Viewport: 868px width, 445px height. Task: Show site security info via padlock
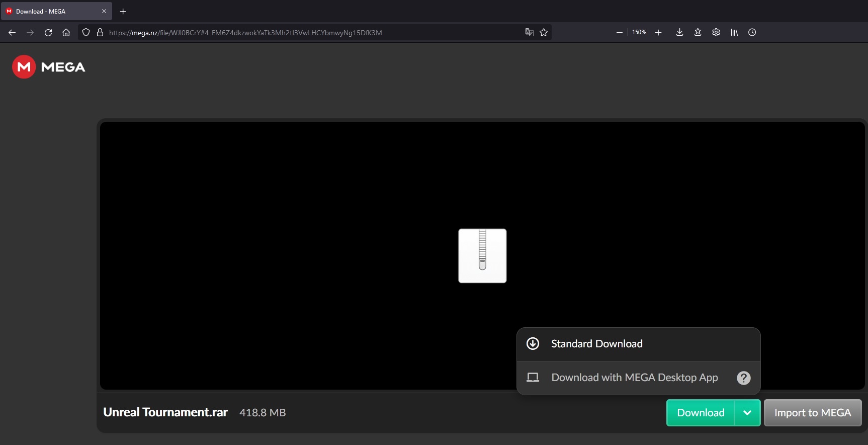100,33
